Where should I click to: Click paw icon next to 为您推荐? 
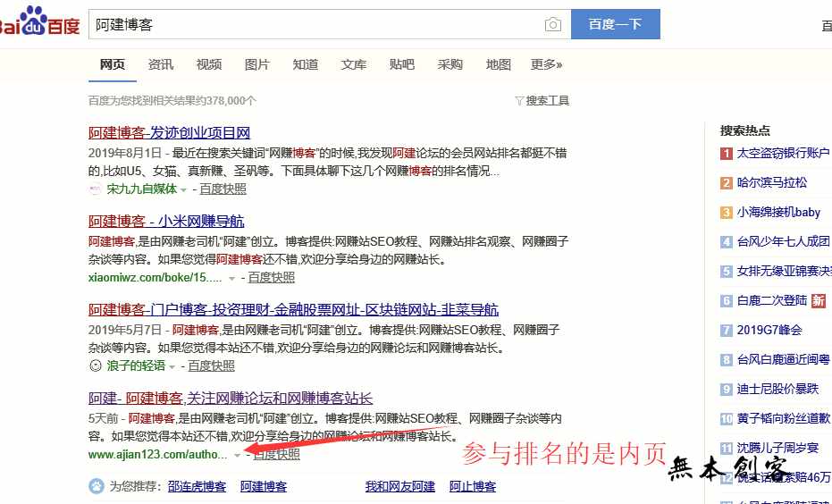(x=96, y=485)
